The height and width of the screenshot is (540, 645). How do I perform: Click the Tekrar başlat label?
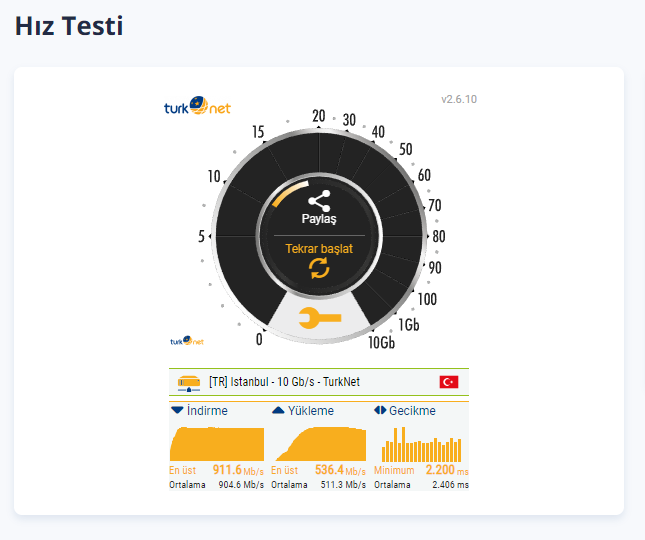pyautogui.click(x=319, y=249)
